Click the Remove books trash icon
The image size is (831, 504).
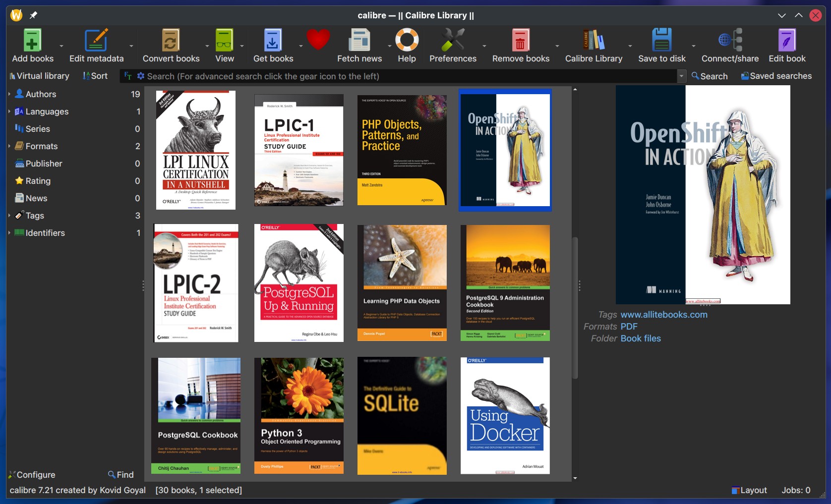(x=521, y=41)
